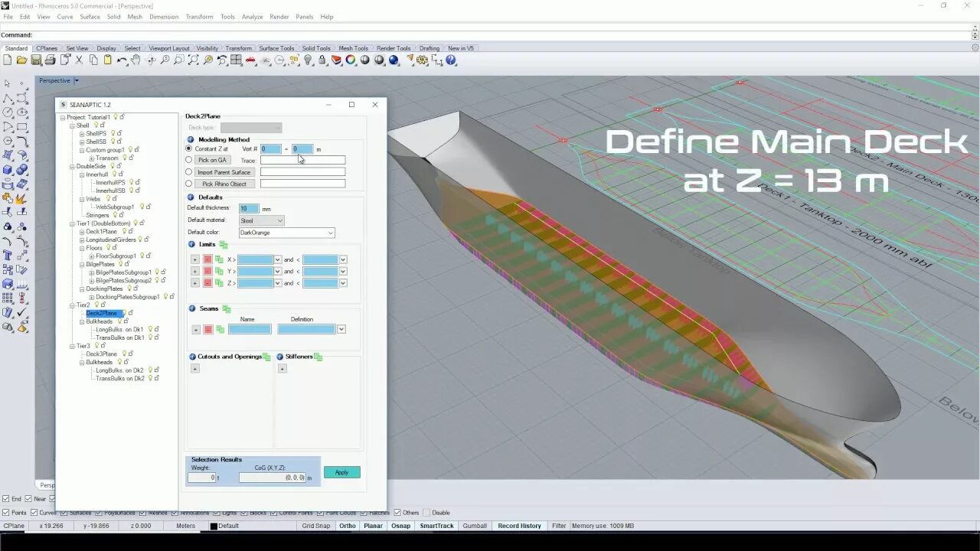Click the Zoom Extents icon

pyautogui.click(x=194, y=60)
